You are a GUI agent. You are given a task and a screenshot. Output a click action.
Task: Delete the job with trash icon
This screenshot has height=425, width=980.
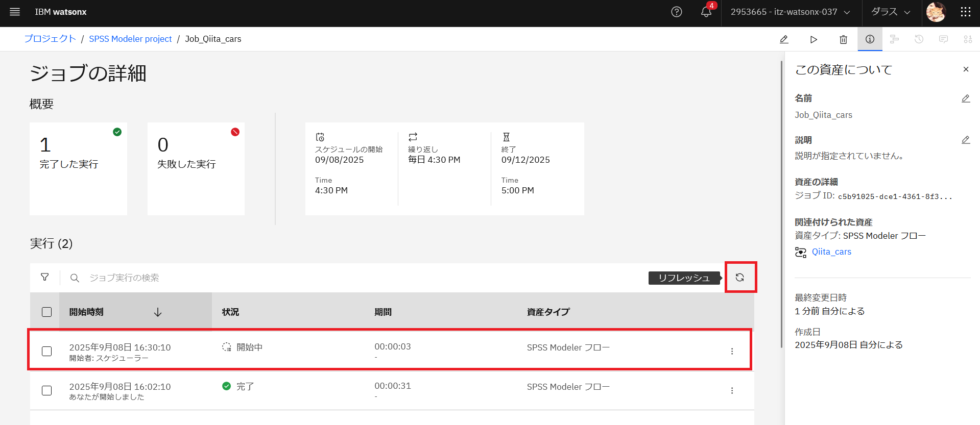pyautogui.click(x=843, y=39)
